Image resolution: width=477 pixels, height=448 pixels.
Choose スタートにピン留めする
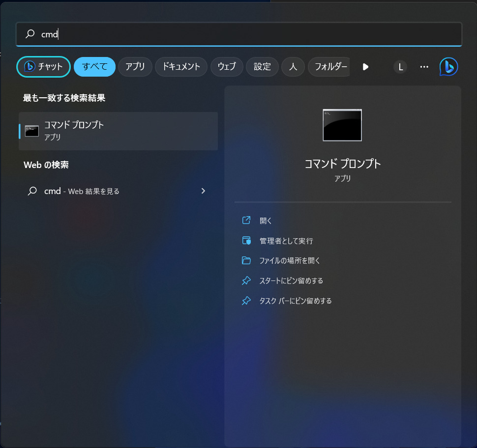pos(291,280)
